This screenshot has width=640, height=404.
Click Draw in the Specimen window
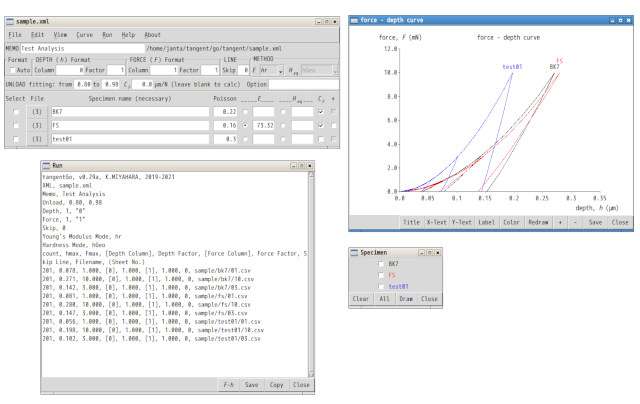(406, 299)
